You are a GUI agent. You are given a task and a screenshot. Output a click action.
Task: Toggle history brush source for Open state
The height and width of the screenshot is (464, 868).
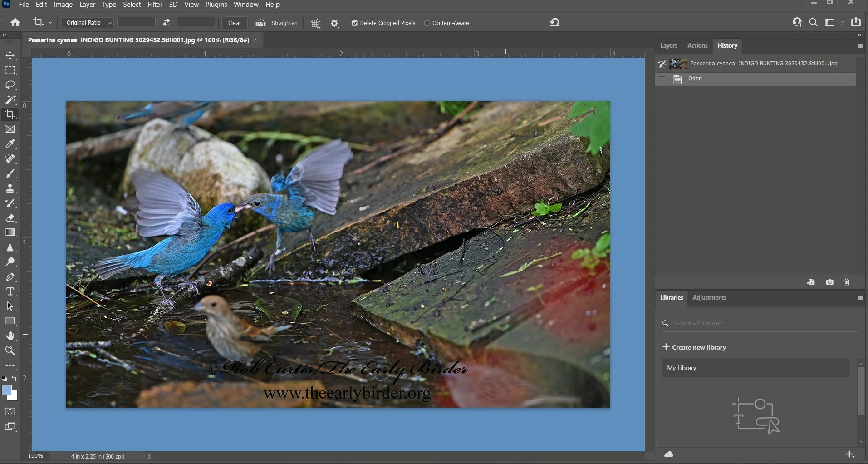coord(662,79)
